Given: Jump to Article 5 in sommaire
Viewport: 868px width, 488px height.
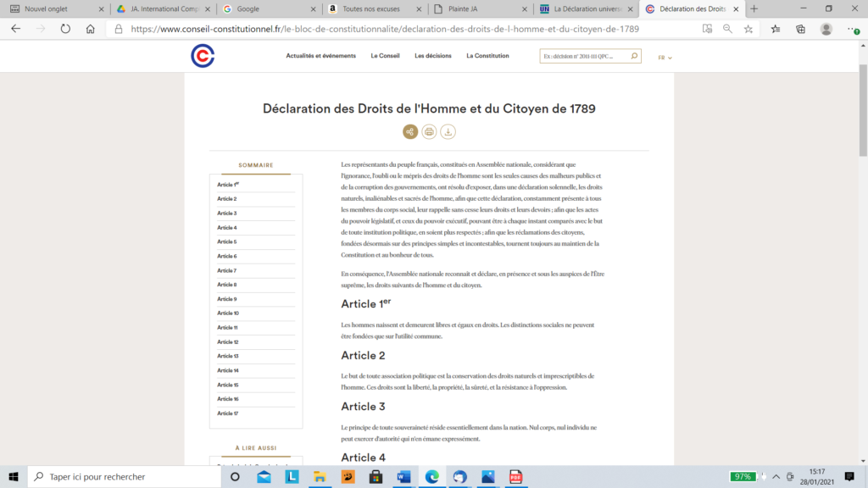Looking at the screenshot, I should point(227,241).
